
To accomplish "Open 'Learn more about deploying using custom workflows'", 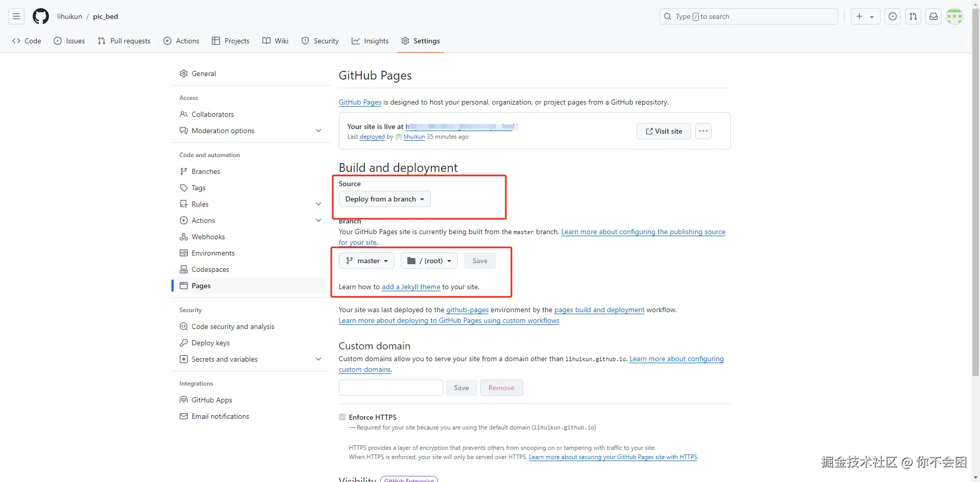I will 449,320.
